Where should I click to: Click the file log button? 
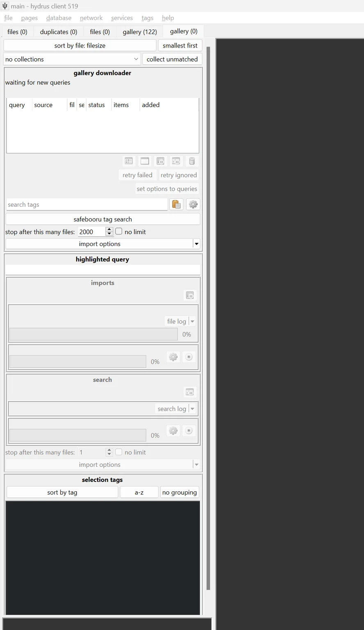177,322
